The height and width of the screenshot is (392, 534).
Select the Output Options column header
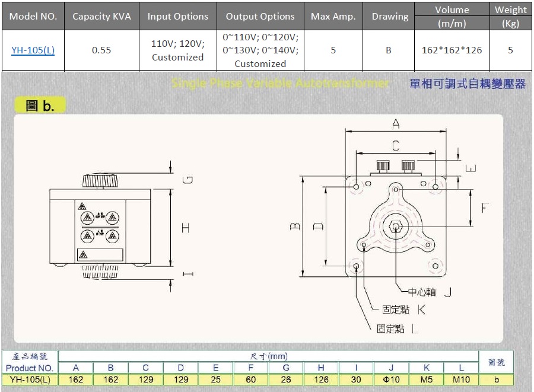(260, 16)
